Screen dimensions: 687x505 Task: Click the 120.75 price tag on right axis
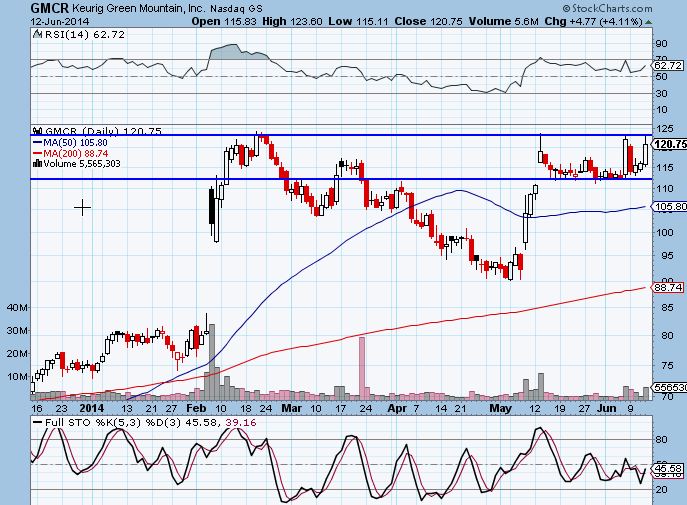coord(670,144)
